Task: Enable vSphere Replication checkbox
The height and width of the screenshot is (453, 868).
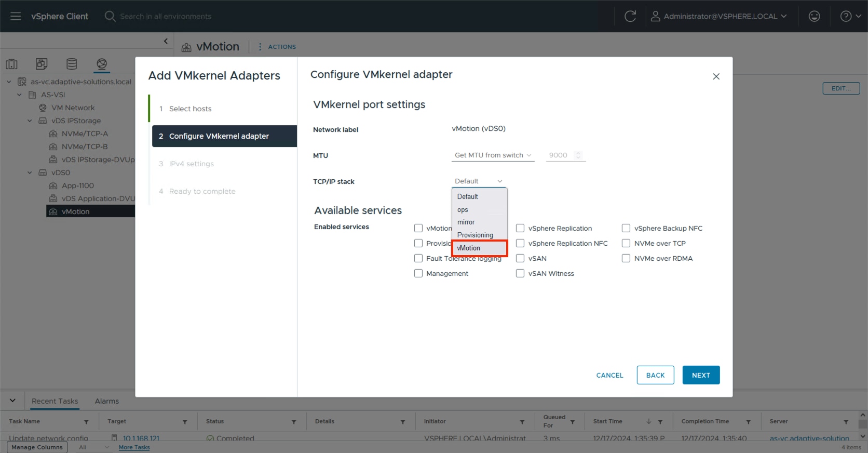Action: (520, 228)
